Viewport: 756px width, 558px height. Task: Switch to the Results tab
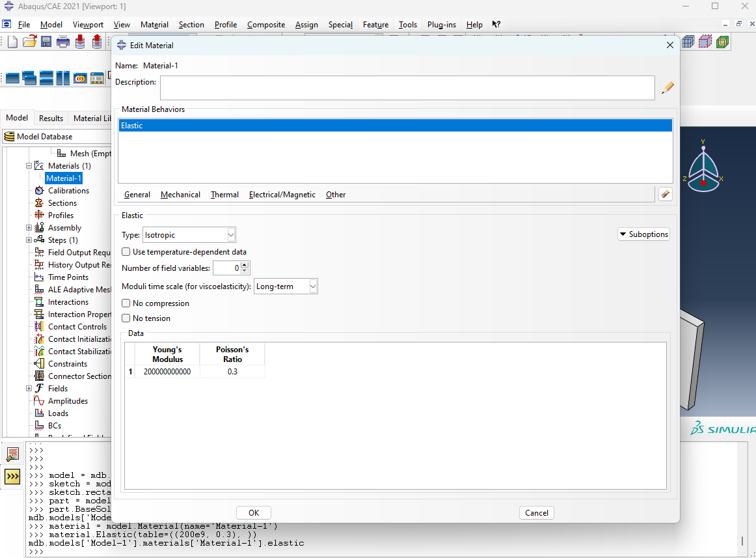coord(51,119)
